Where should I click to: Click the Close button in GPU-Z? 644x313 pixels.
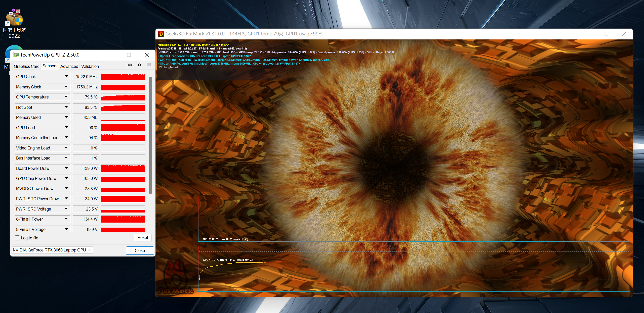(x=140, y=250)
